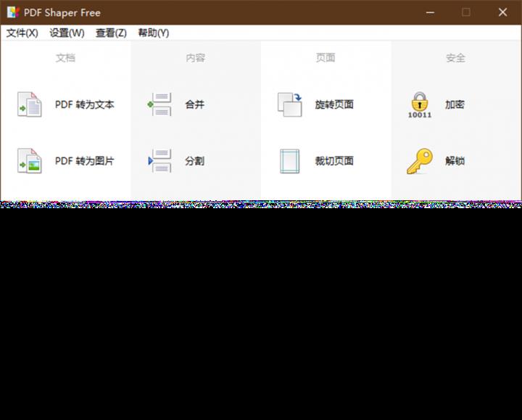
Task: Click the split (分割) pages icon
Action: pyautogui.click(x=159, y=161)
